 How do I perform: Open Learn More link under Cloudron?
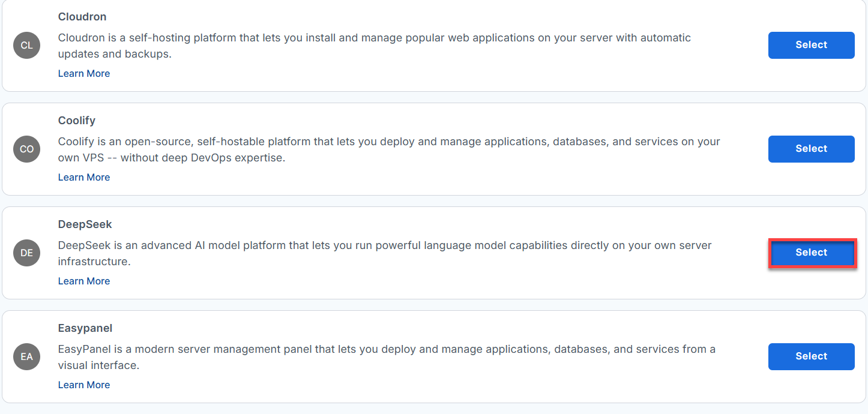[84, 74]
